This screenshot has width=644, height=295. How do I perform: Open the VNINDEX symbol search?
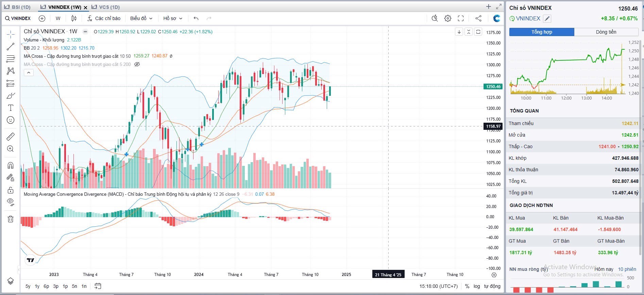[18, 18]
